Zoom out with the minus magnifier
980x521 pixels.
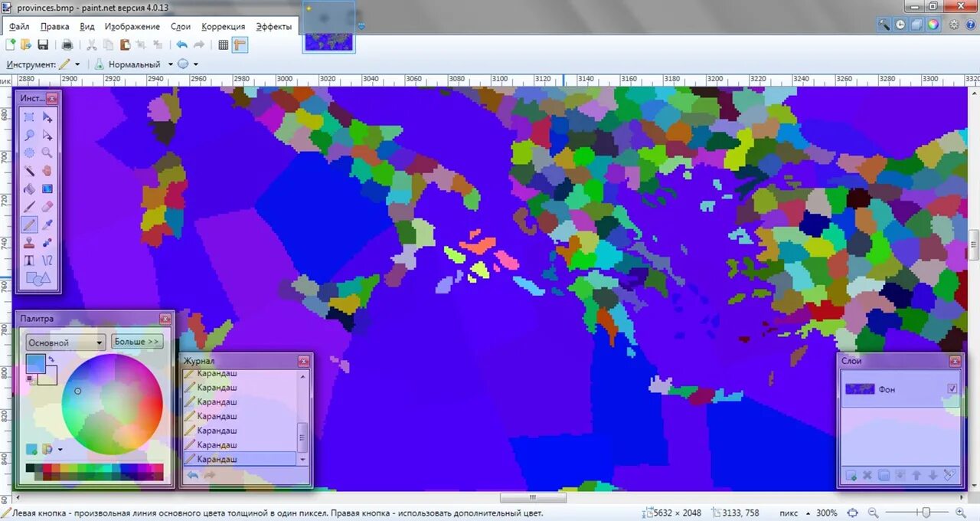(x=874, y=513)
